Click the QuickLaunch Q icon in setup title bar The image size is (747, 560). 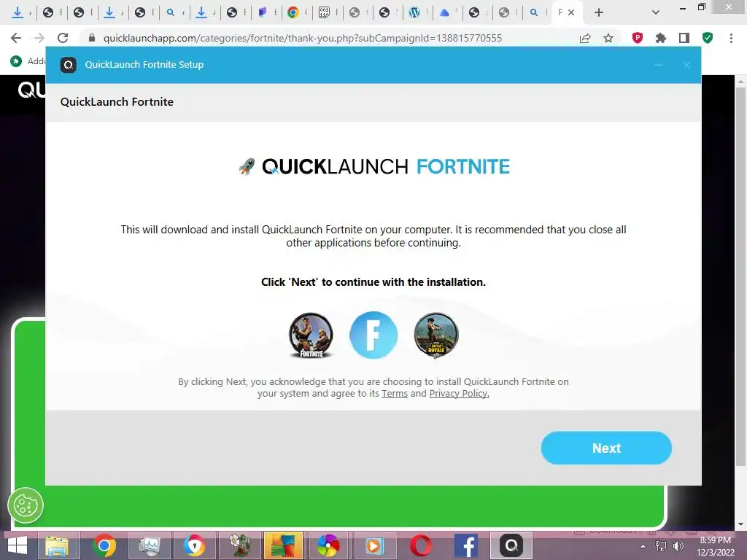tap(69, 65)
